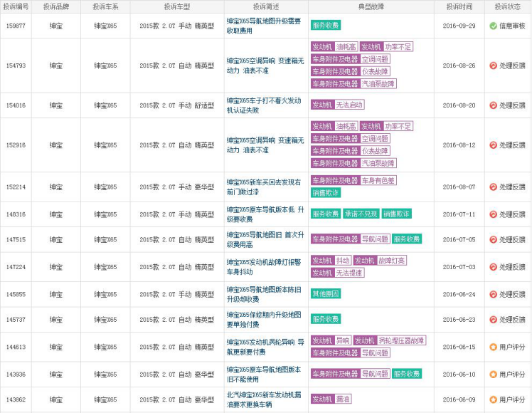Viewport: 532px width, 413px height.
Task: Click the 发动机 异响 tag
Action: [331, 340]
